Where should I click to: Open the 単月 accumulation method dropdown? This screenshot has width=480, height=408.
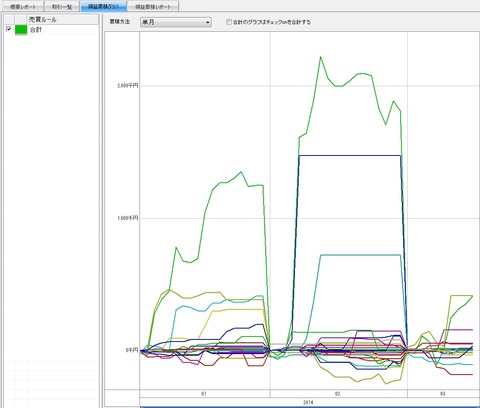[x=176, y=22]
